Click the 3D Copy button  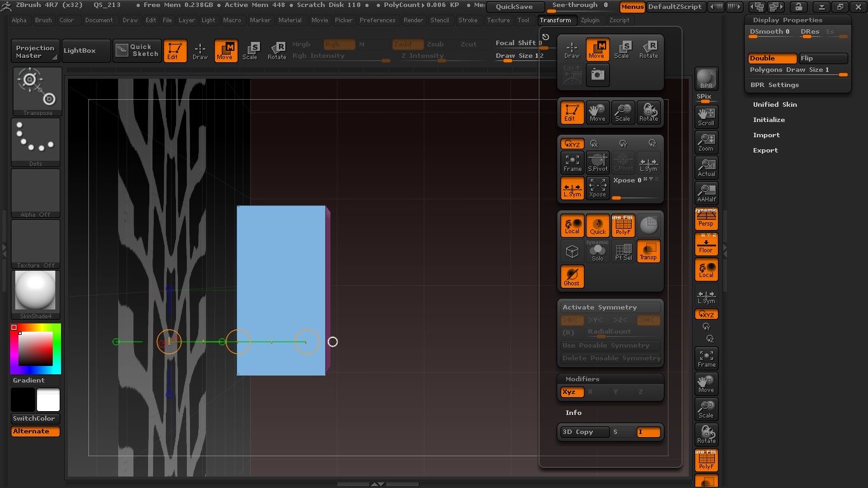pos(585,432)
